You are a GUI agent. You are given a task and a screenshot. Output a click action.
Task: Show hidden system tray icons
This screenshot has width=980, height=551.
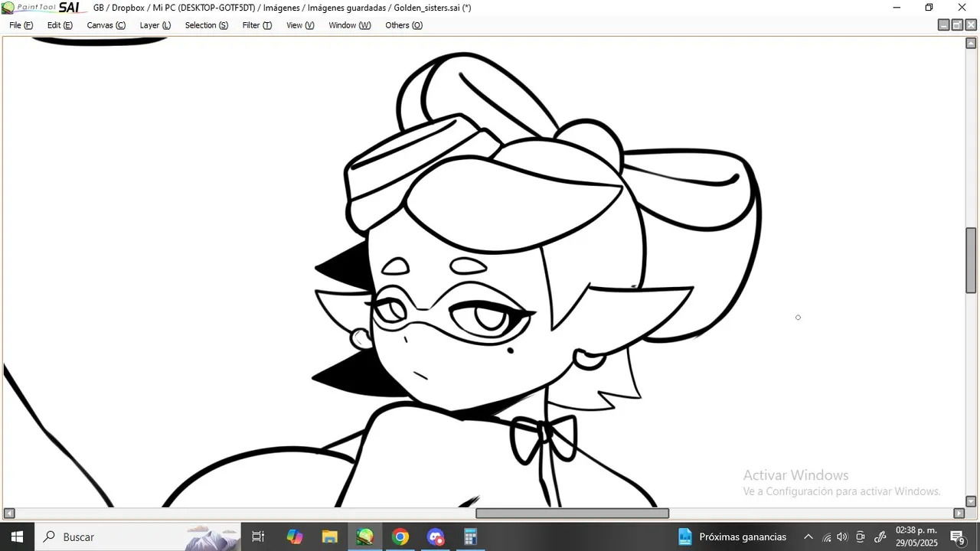808,537
